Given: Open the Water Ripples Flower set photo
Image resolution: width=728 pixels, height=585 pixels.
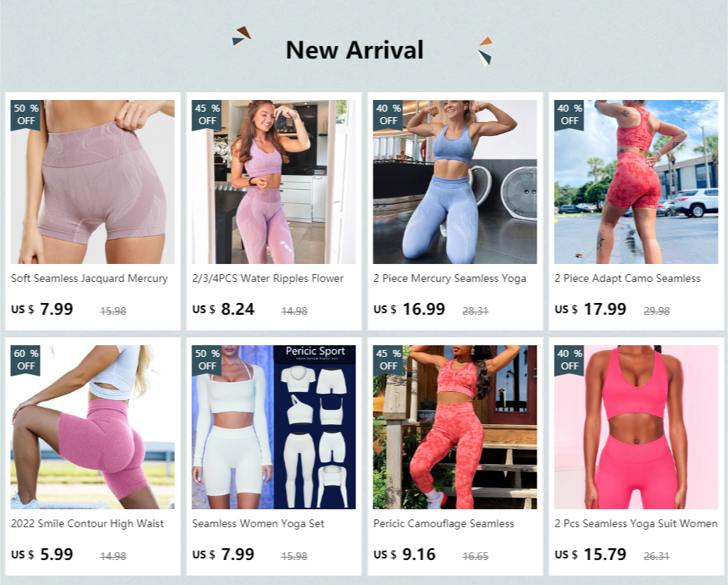Looking at the screenshot, I should pos(273,181).
